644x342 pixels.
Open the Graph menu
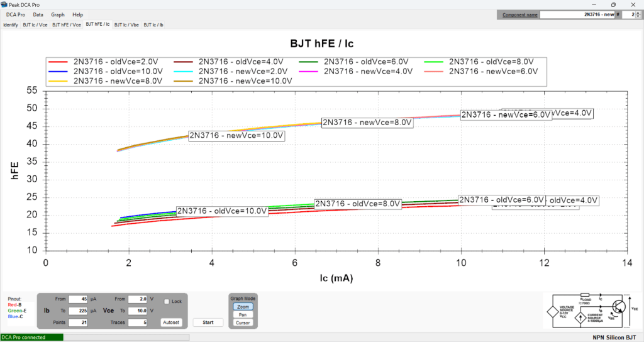(x=58, y=14)
